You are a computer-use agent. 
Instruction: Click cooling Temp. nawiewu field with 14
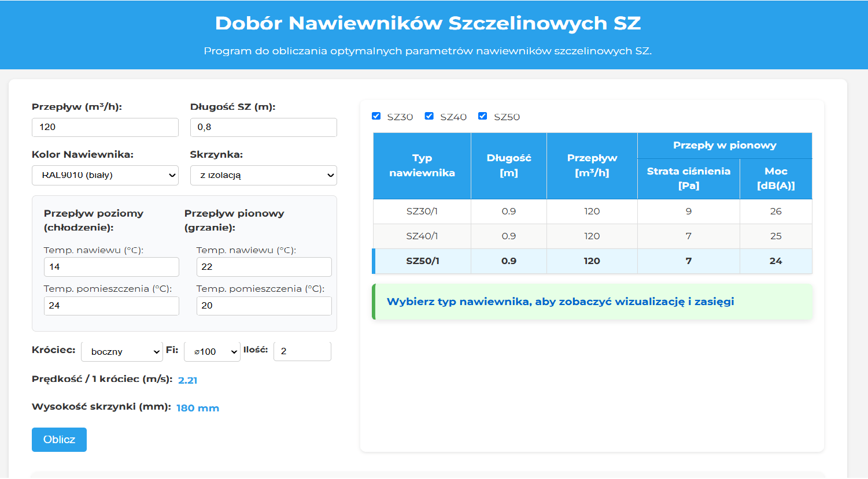pyautogui.click(x=112, y=267)
